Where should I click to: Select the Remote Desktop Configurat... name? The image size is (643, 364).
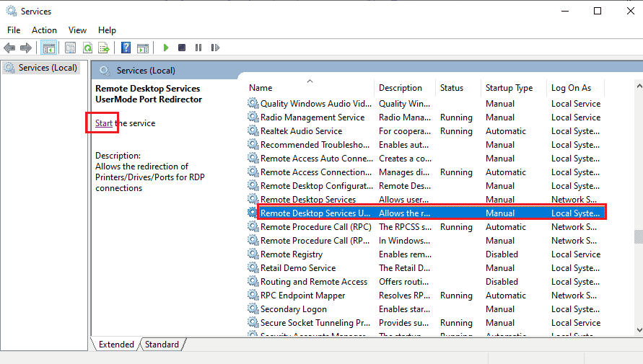coord(317,186)
